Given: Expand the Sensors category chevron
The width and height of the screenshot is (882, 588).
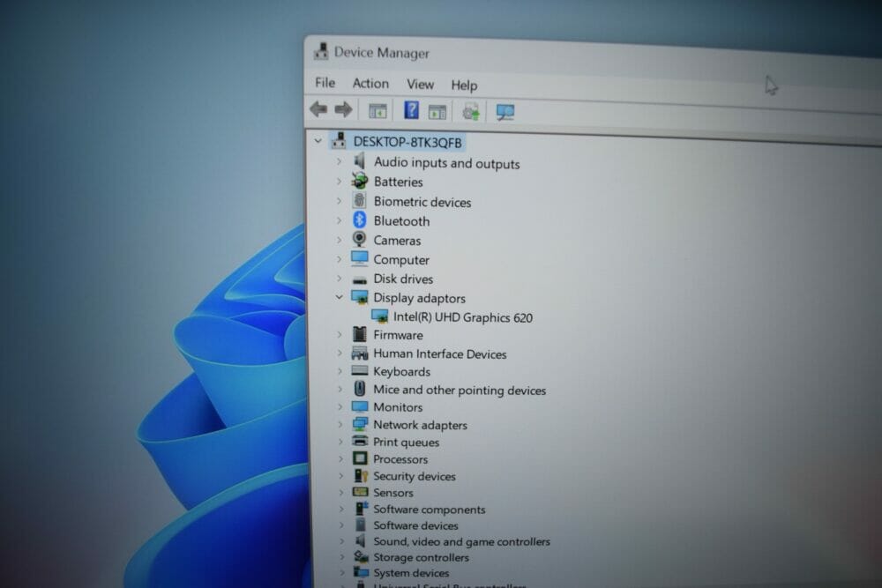Looking at the screenshot, I should click(x=340, y=493).
